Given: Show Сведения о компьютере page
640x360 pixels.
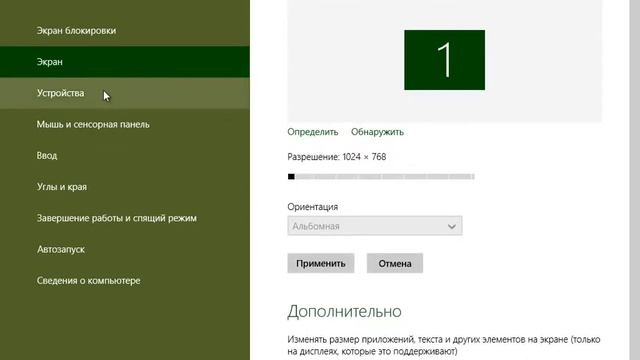Looking at the screenshot, I should click(124, 281).
